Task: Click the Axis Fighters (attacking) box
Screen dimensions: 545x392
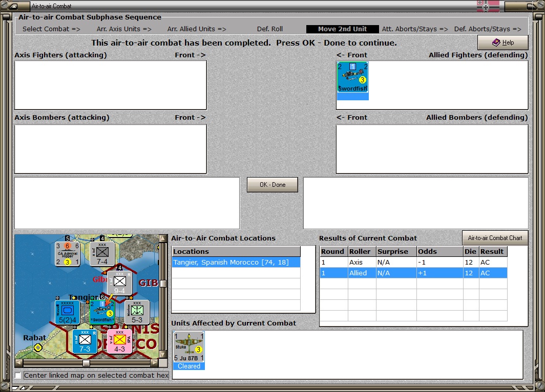Action: 111,85
